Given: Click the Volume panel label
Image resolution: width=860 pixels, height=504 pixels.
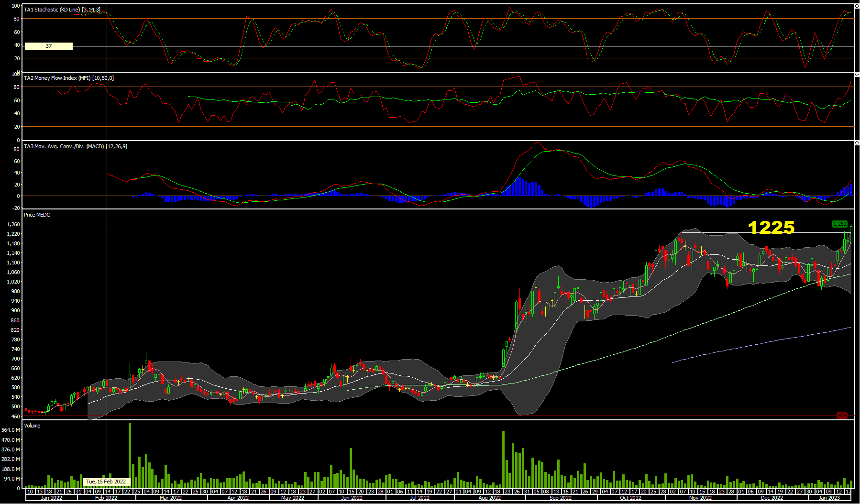Looking at the screenshot, I should pyautogui.click(x=32, y=426).
